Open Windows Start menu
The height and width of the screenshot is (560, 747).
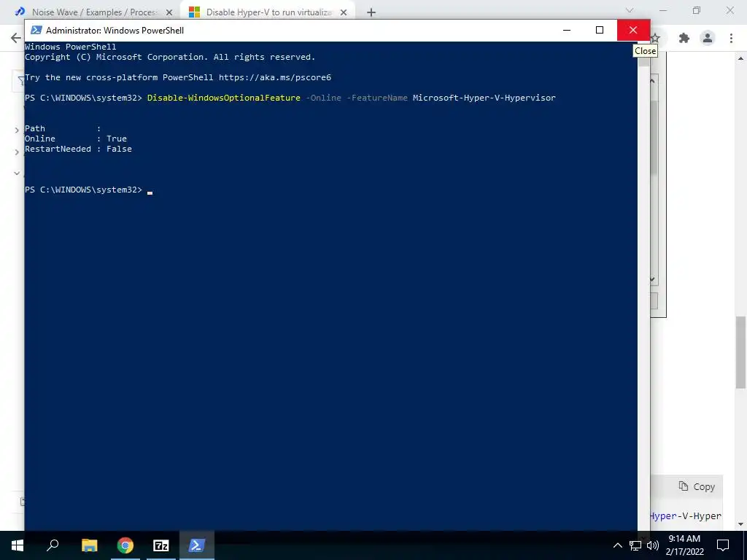point(18,545)
